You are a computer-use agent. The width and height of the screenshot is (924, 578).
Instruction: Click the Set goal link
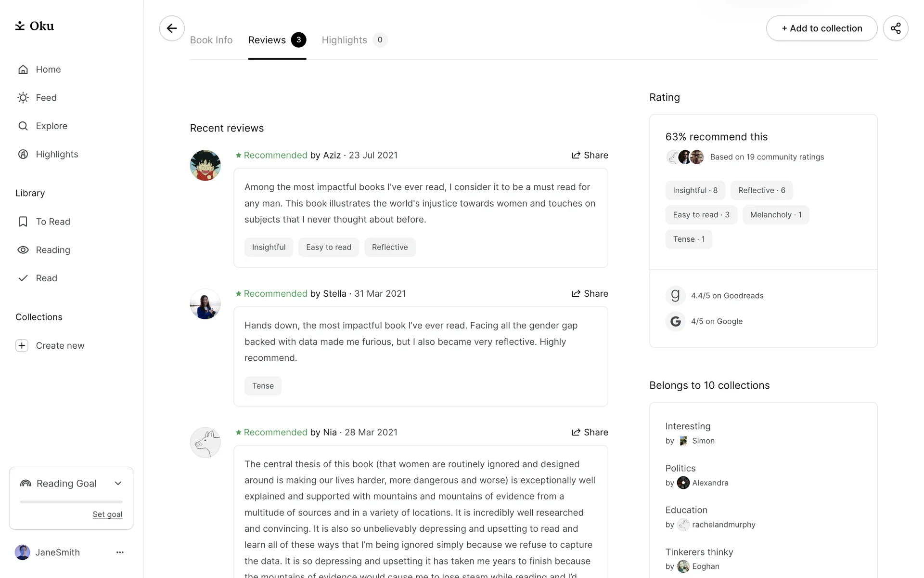pos(107,514)
